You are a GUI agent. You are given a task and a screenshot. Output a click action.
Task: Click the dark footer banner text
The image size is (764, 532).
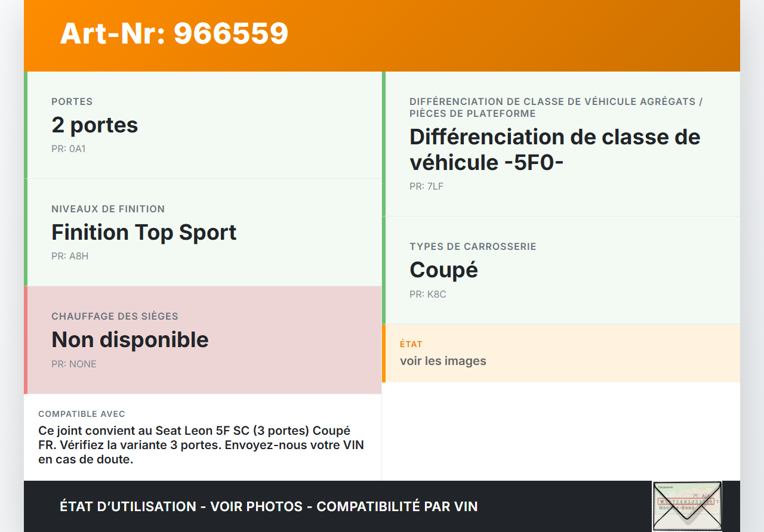coord(269,506)
